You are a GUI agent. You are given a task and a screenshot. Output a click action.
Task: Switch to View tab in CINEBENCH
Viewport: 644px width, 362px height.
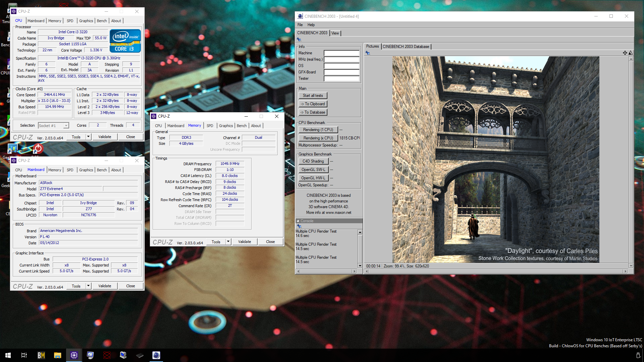click(x=335, y=33)
